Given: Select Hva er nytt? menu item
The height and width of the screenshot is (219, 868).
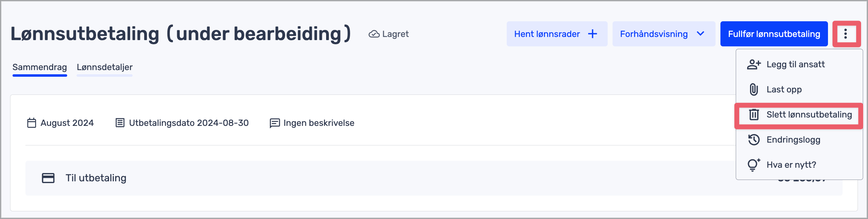Looking at the screenshot, I should (791, 165).
